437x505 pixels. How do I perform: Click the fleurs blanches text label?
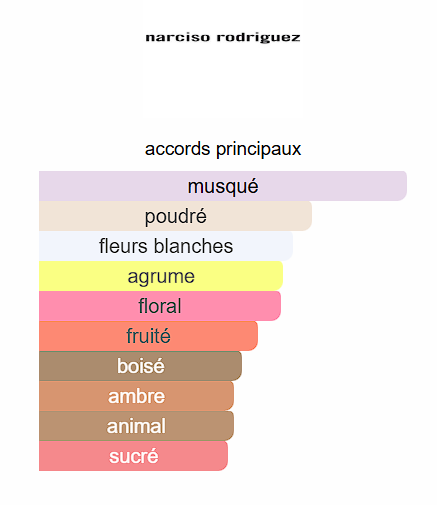(x=166, y=246)
